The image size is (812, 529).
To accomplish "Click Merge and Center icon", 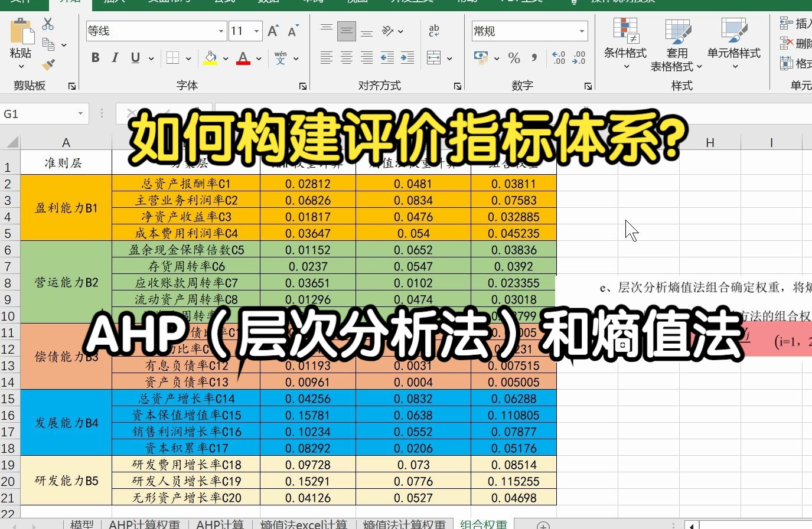I will pos(434,58).
